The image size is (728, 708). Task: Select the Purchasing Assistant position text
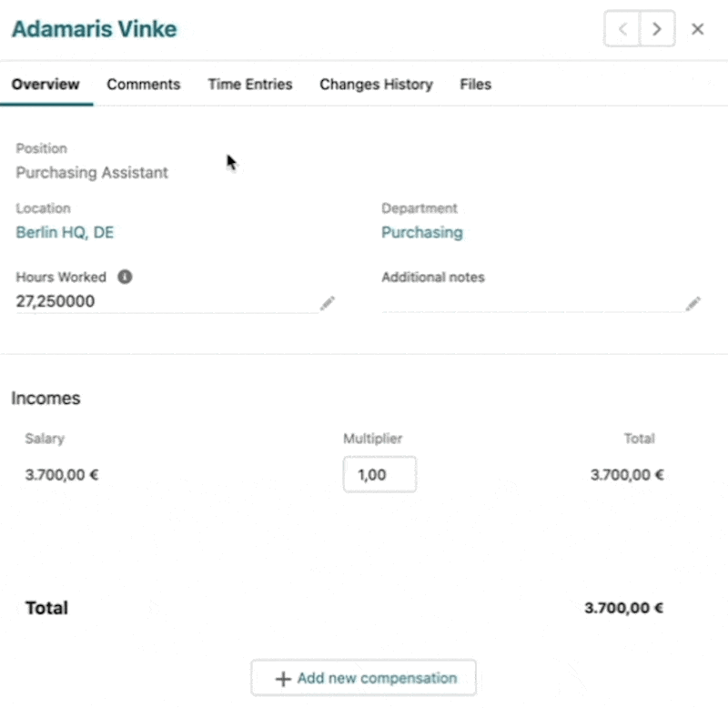click(x=92, y=173)
